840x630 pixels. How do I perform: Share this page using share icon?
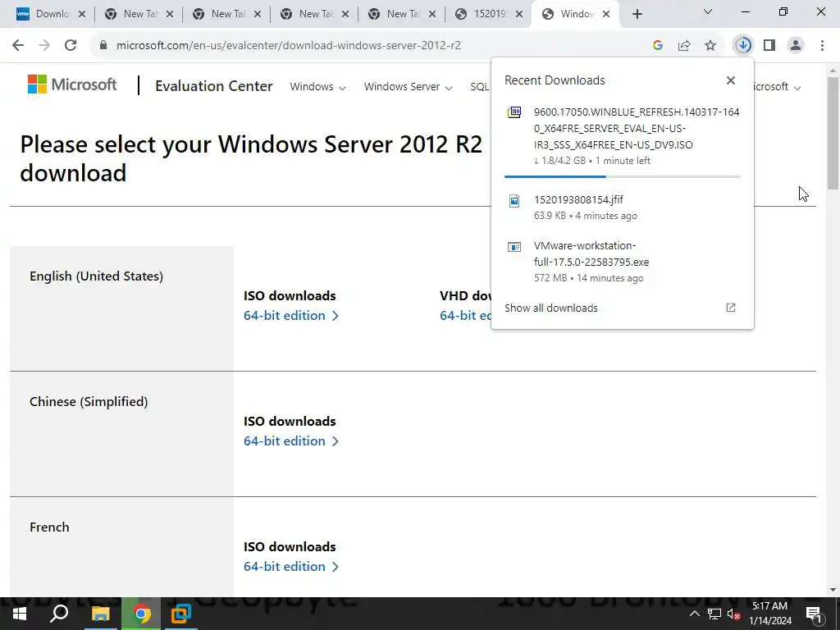tap(684, 46)
